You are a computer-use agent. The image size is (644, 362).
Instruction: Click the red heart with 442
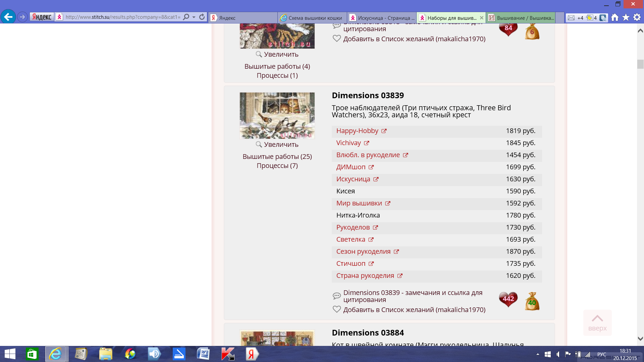pyautogui.click(x=508, y=299)
